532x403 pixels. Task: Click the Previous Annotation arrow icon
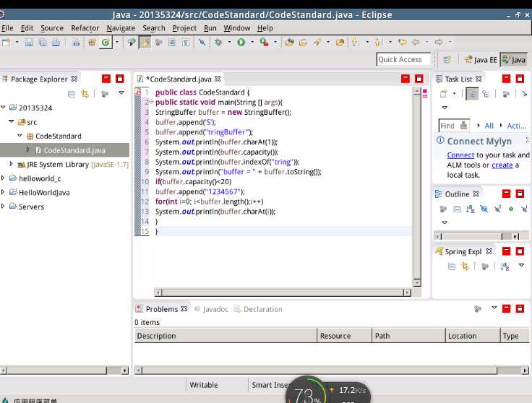[378, 43]
